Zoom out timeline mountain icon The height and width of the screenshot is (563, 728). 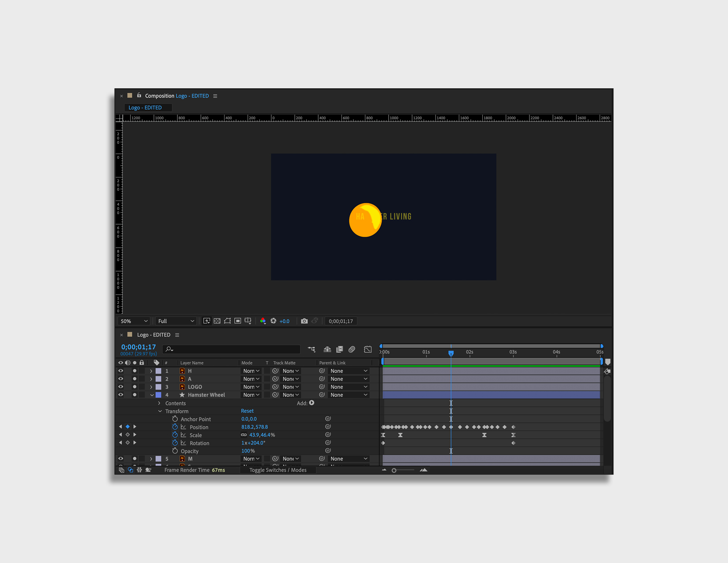coord(384,470)
